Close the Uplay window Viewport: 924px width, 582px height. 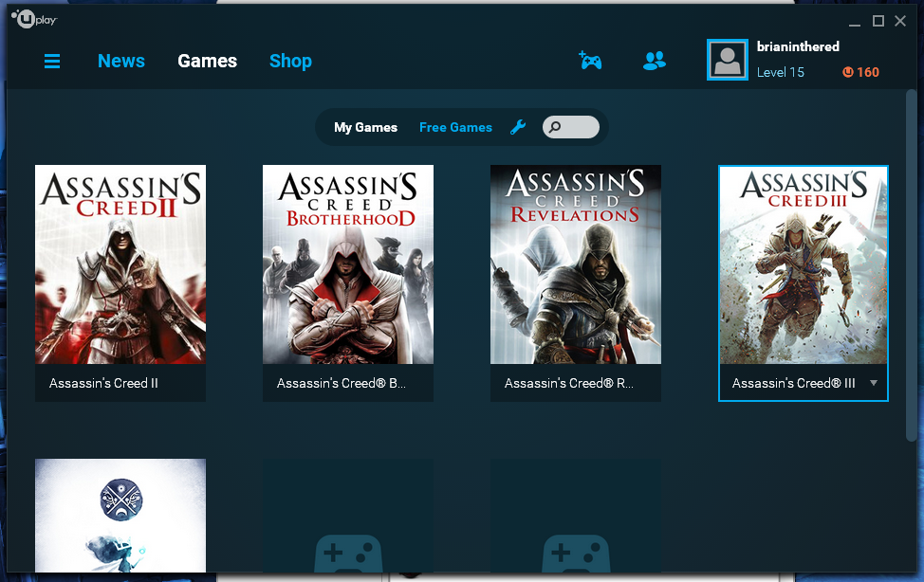[900, 21]
